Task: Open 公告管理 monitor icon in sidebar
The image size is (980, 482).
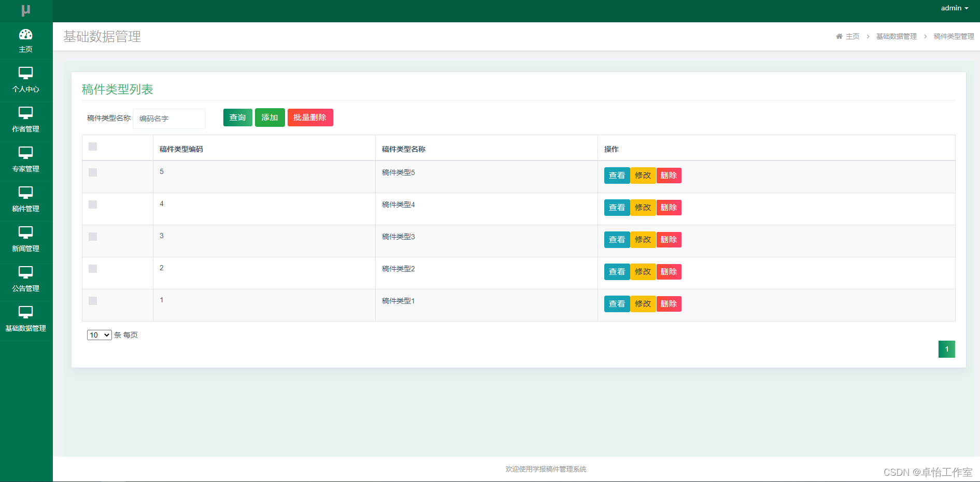Action: coord(25,272)
